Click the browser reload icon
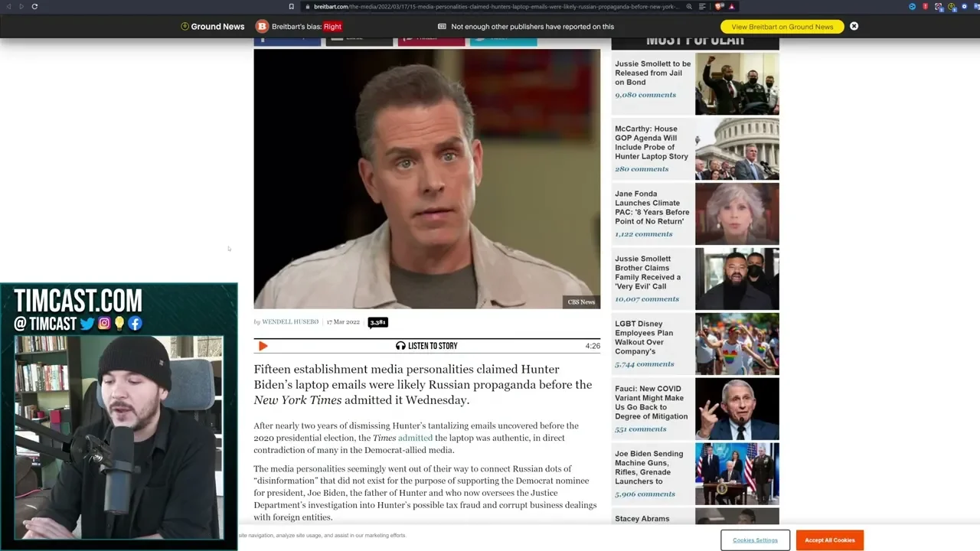The height and width of the screenshot is (551, 980). click(x=34, y=7)
